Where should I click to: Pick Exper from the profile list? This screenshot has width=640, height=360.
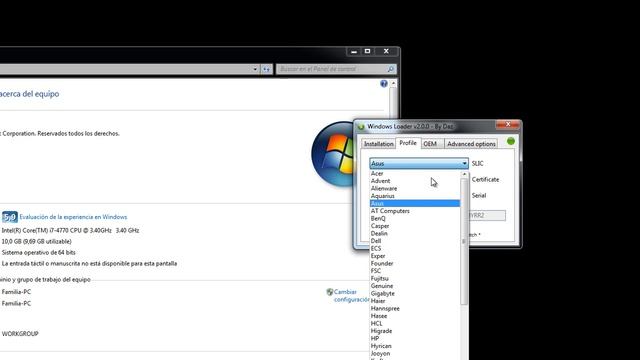tap(415, 256)
